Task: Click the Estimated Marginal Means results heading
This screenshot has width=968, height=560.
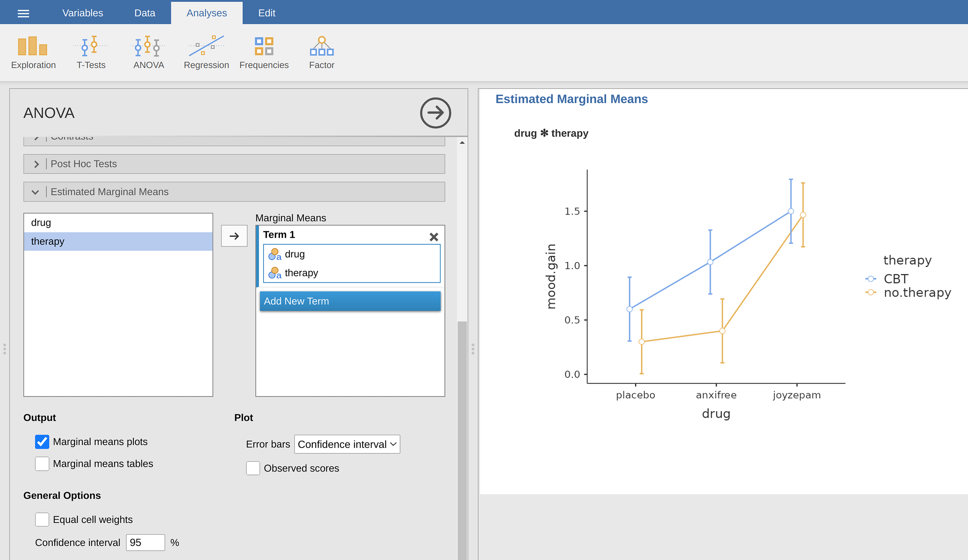Action: (571, 99)
